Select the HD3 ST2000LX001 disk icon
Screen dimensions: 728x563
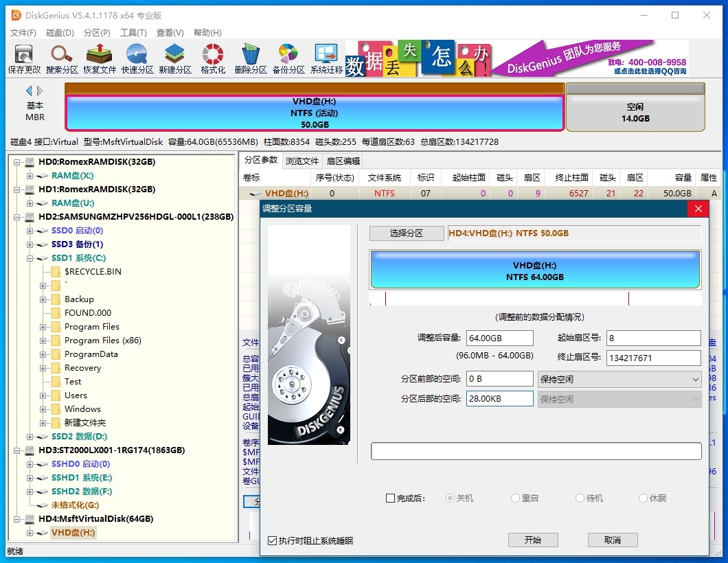(30, 450)
